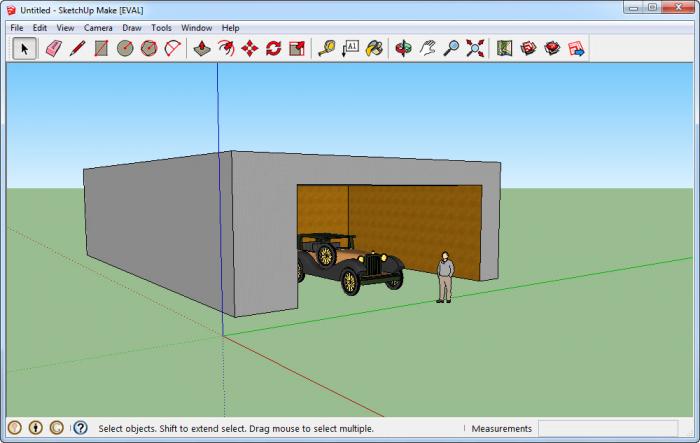Open the Draw menu
Image resolution: width=700 pixels, height=443 pixels.
(x=132, y=28)
